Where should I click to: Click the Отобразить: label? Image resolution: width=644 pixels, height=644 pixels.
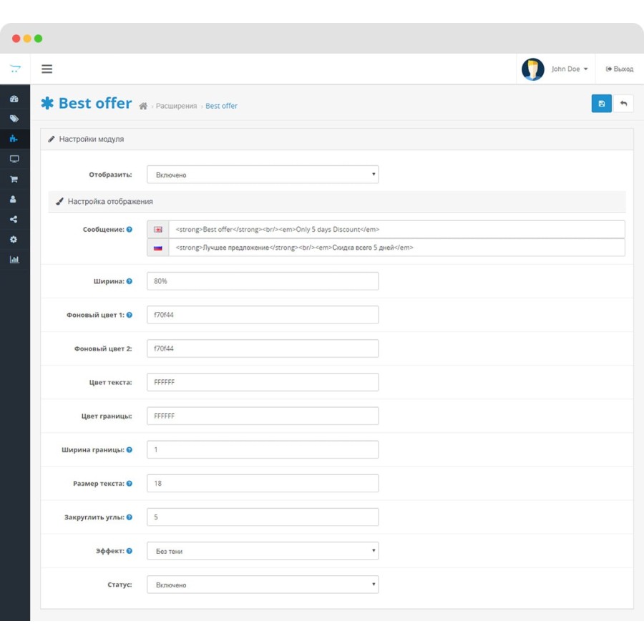(x=110, y=175)
